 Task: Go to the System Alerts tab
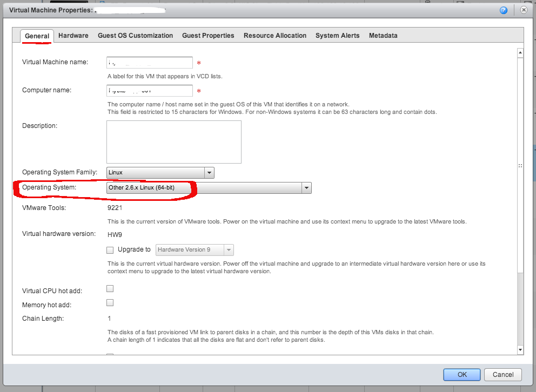(337, 36)
